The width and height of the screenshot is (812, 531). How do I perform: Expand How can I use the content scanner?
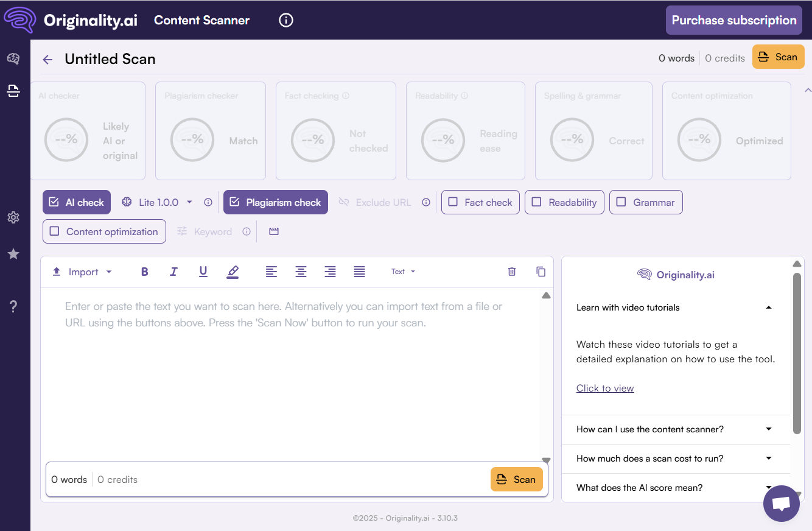coord(675,429)
